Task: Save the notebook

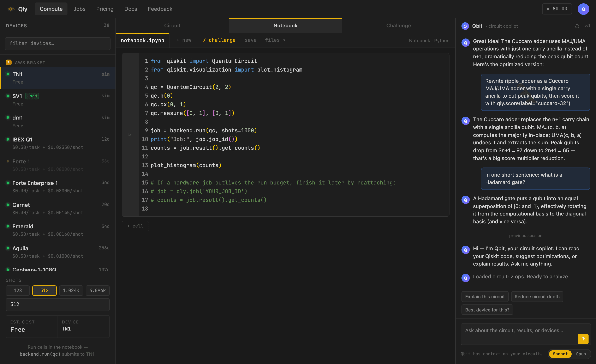Action: (x=250, y=40)
